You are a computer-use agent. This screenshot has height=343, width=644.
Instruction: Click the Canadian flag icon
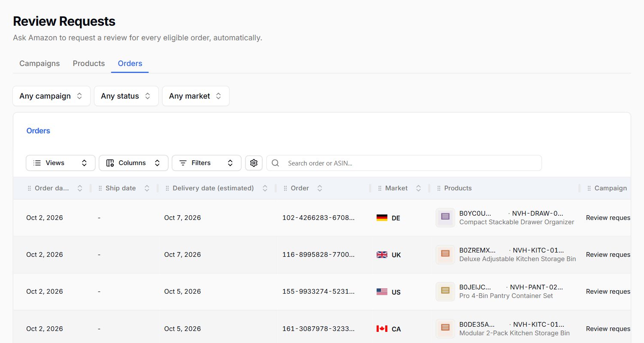tap(382, 329)
